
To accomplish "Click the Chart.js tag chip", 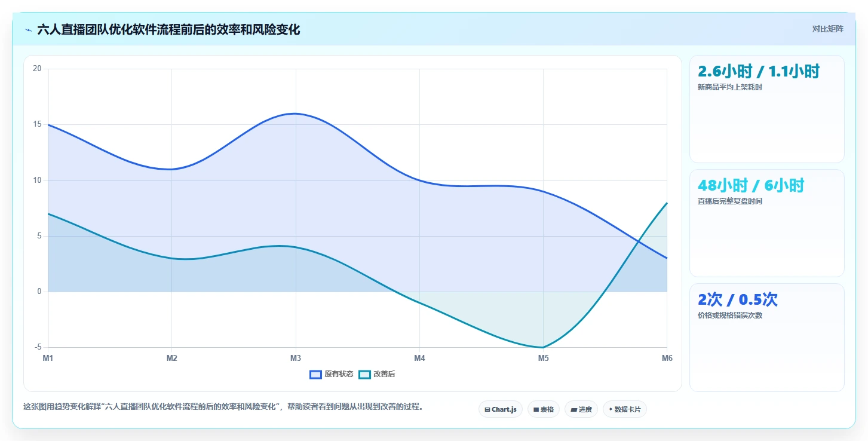I will (x=501, y=409).
